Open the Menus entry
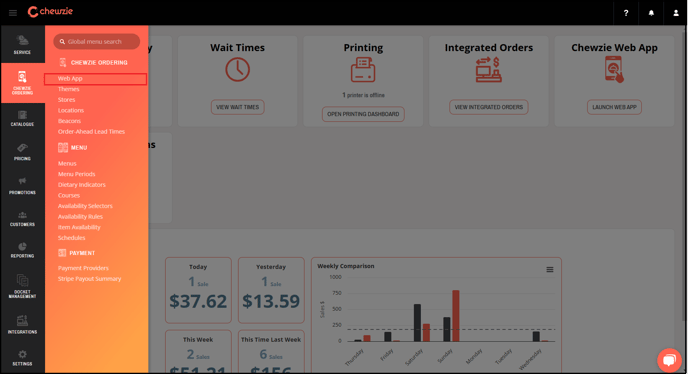The image size is (688, 374). point(67,163)
